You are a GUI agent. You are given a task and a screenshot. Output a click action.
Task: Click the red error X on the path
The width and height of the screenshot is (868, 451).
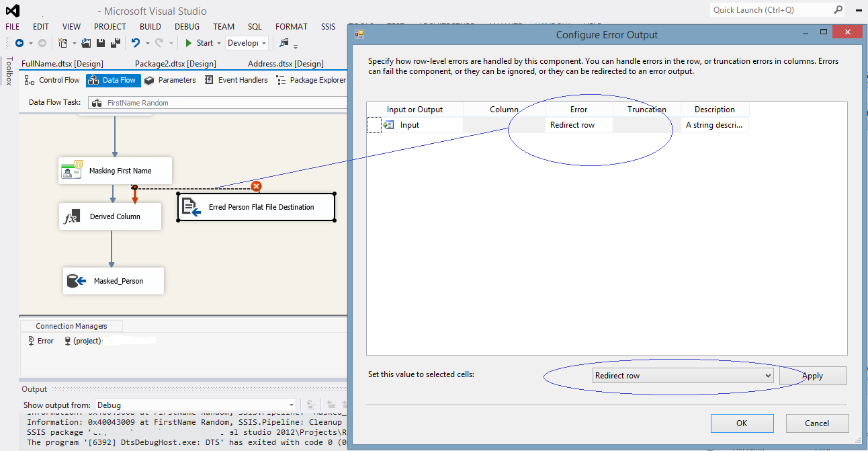[x=256, y=186]
